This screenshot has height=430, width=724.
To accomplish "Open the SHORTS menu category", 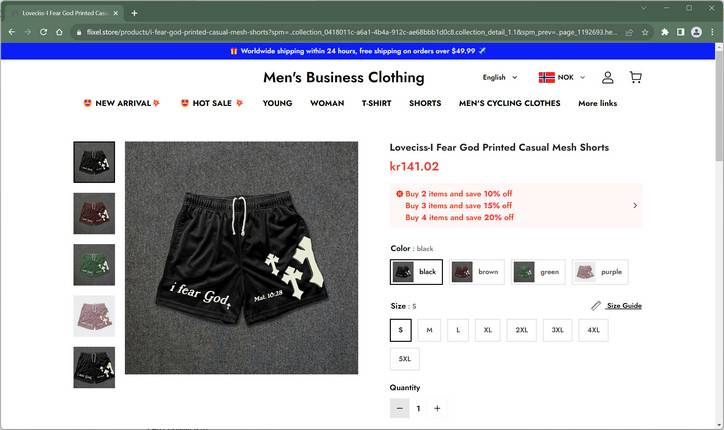I will [425, 103].
